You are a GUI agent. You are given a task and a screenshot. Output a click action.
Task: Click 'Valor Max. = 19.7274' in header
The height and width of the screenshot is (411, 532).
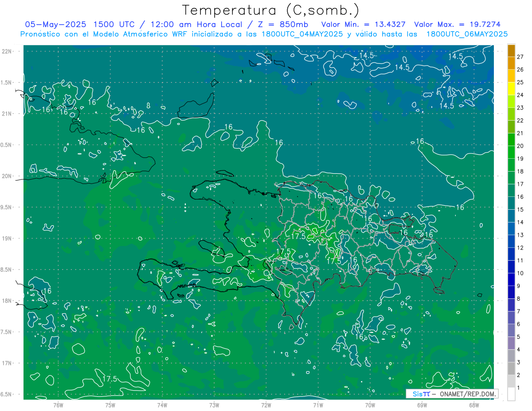(x=458, y=24)
